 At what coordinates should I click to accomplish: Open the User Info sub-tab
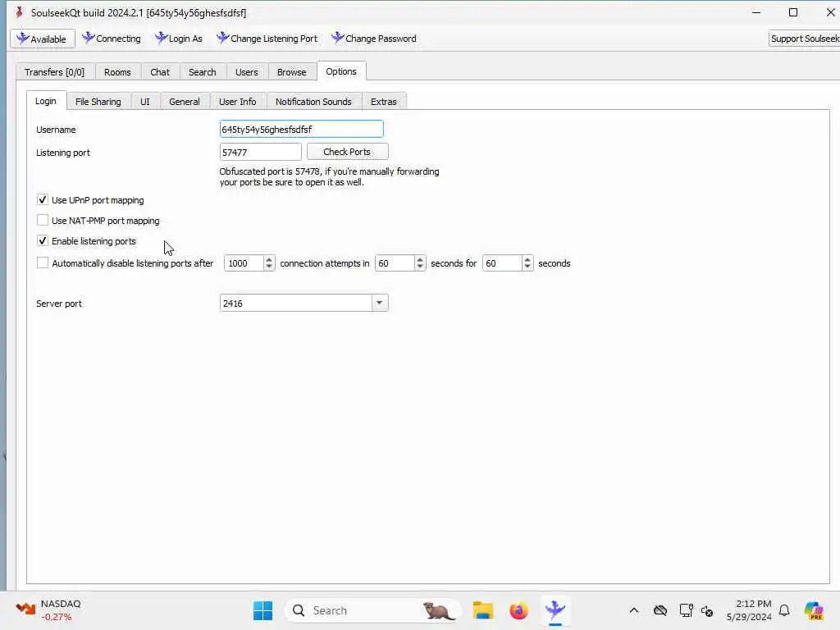pyautogui.click(x=237, y=101)
